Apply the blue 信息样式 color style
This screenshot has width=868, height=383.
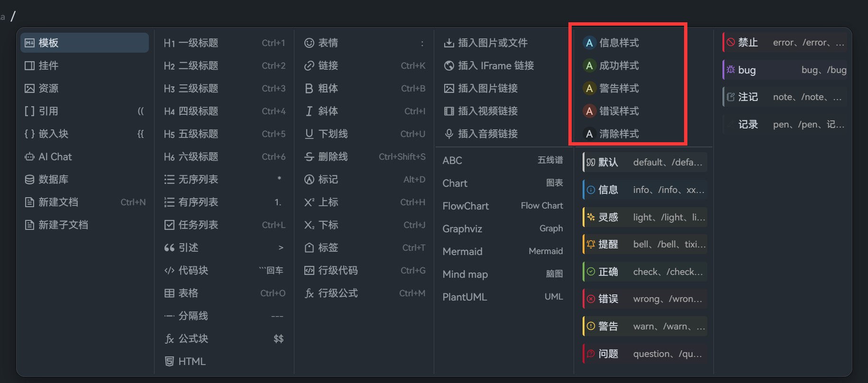point(618,43)
